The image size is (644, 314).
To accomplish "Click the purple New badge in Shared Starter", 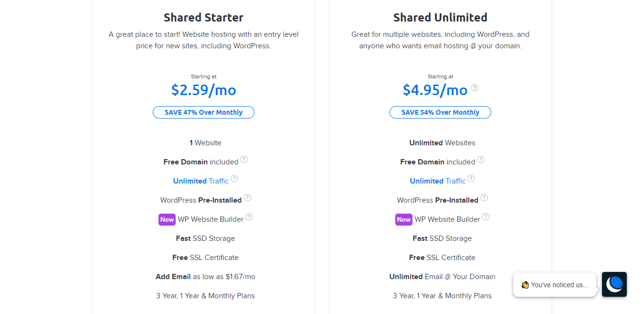I will pos(167,219).
